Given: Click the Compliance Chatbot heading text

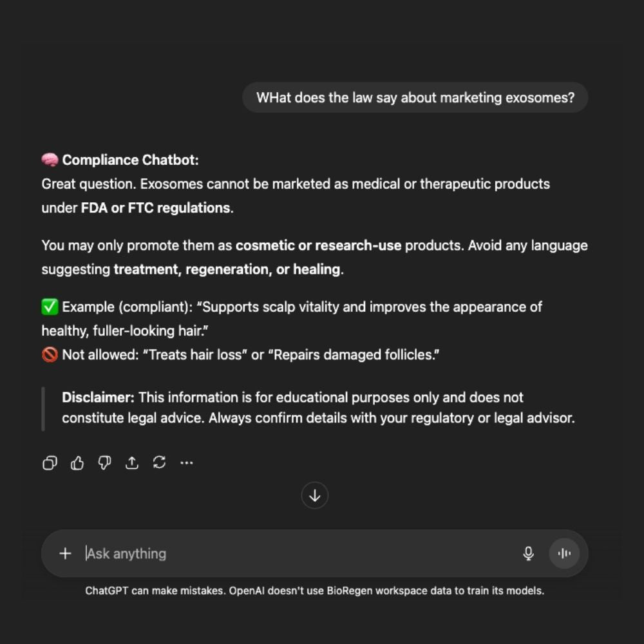Looking at the screenshot, I should (131, 160).
